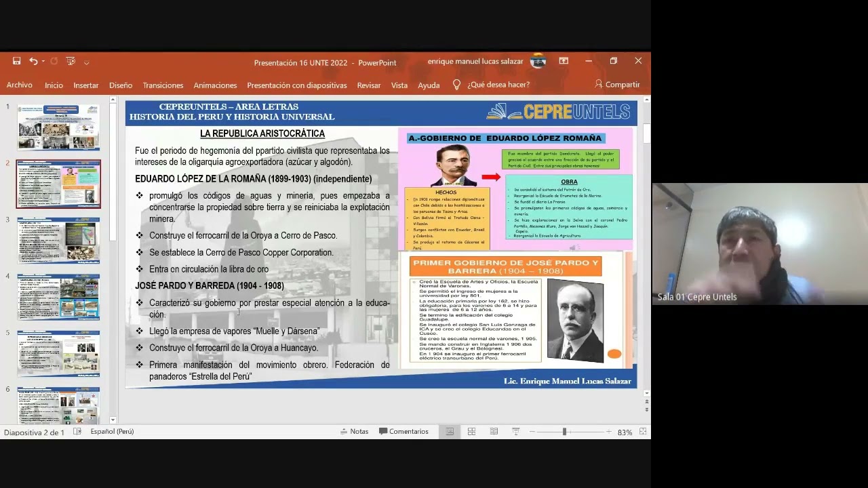Image resolution: width=868 pixels, height=488 pixels.
Task: Click the zoom in plus button
Action: coord(608,432)
